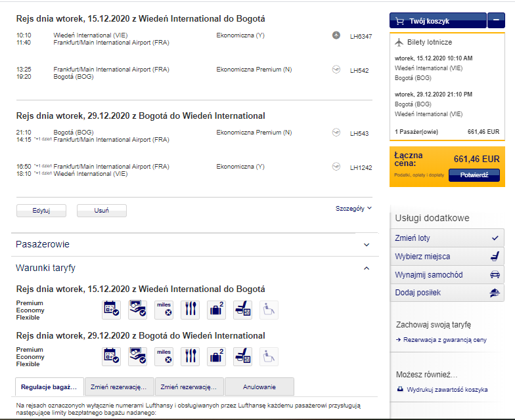This screenshot has height=420, width=515.
Task: Click the refund hand icon for the 15.12.2020 fare
Action: pos(138,310)
